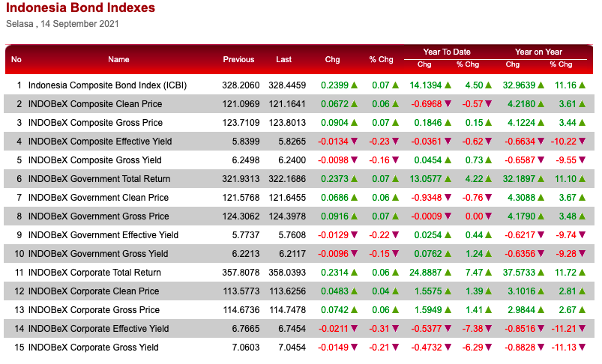Click Previous value 328.2060
This screenshot has width=602, height=364.
241,85
